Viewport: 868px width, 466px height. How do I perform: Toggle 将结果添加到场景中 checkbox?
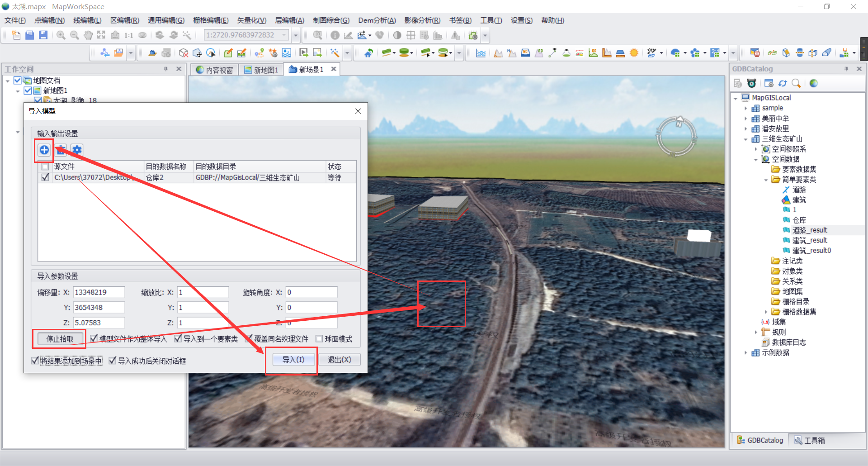pyautogui.click(x=35, y=361)
